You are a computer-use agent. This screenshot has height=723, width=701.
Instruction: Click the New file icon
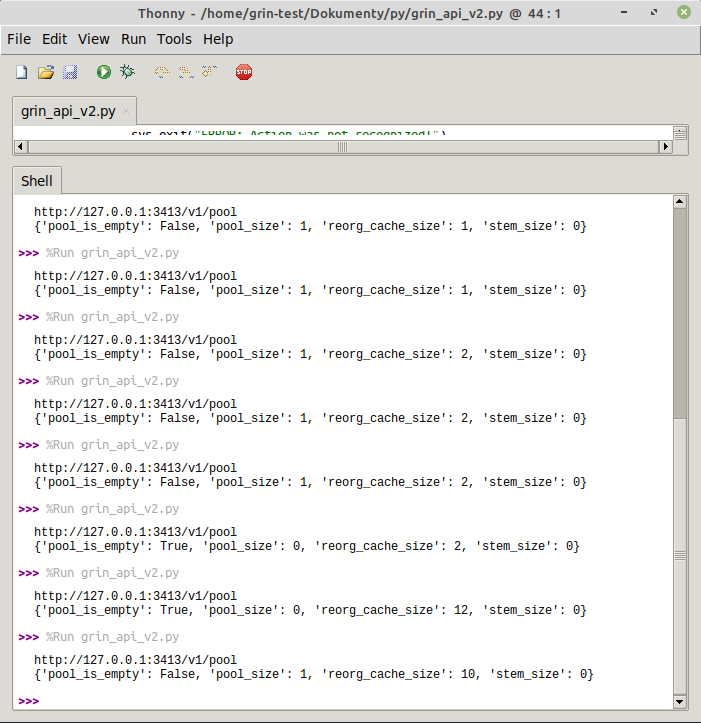(21, 72)
